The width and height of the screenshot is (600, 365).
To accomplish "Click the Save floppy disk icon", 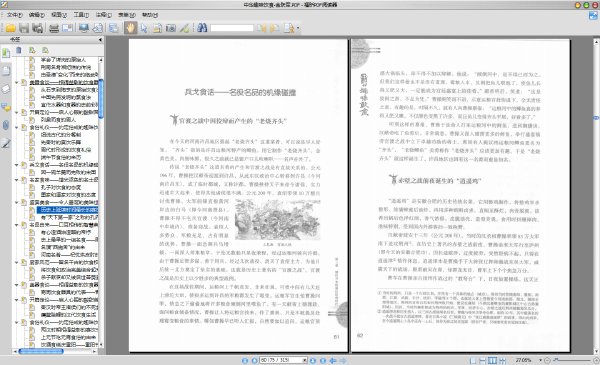I will pos(24,28).
